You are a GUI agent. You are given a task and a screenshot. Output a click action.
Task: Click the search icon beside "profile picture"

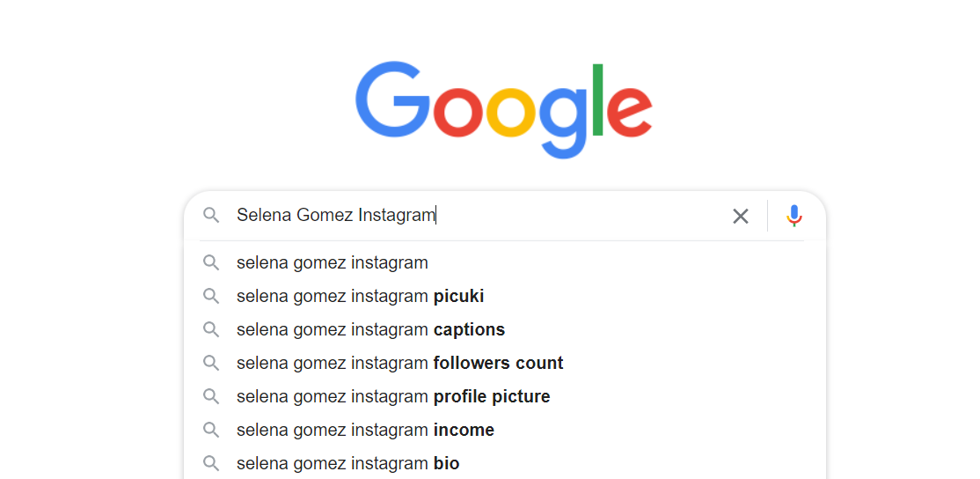(211, 396)
